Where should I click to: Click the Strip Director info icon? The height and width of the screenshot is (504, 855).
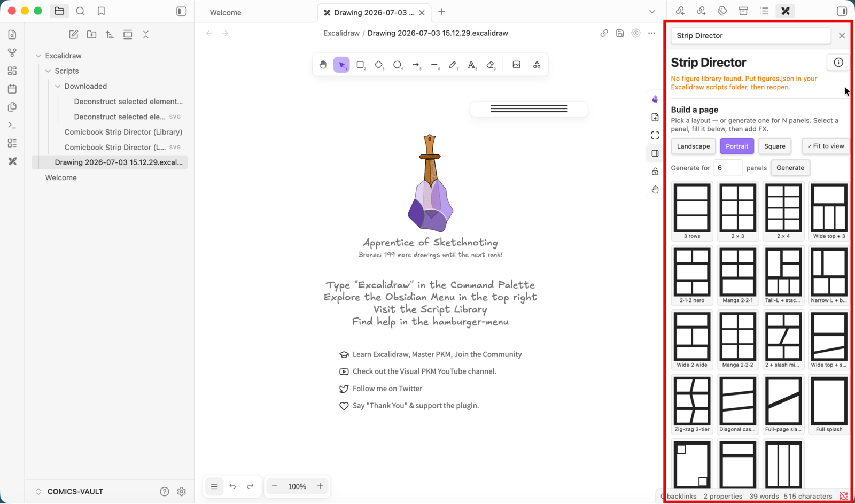click(838, 63)
